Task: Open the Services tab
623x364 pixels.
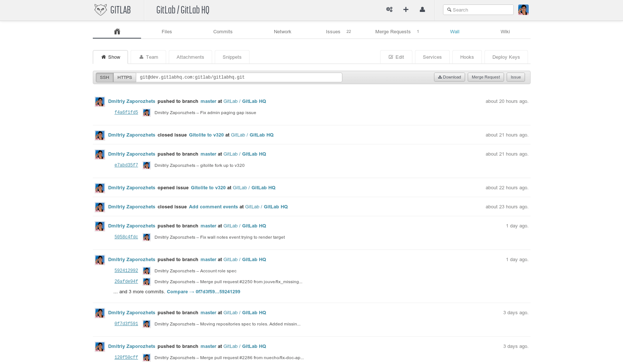Action: point(432,57)
